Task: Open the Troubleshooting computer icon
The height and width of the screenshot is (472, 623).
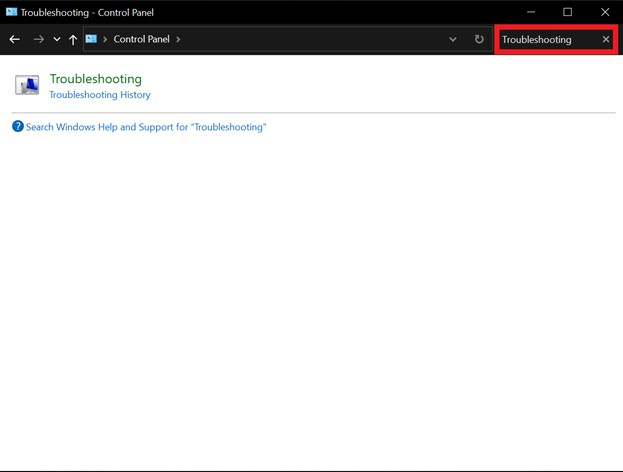Action: (x=27, y=85)
